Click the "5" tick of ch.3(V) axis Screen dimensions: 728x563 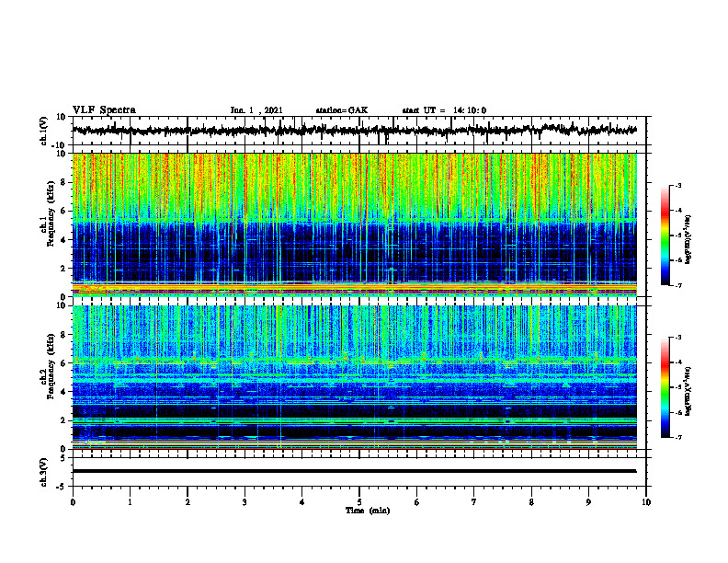point(64,458)
